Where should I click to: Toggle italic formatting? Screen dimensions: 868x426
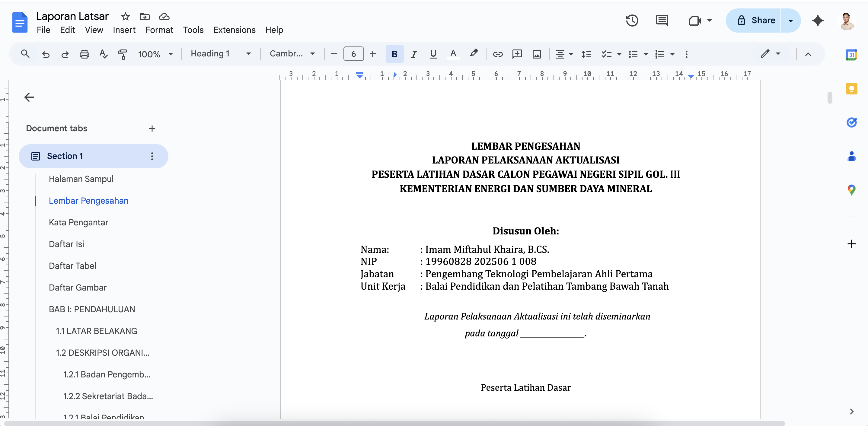tap(414, 54)
